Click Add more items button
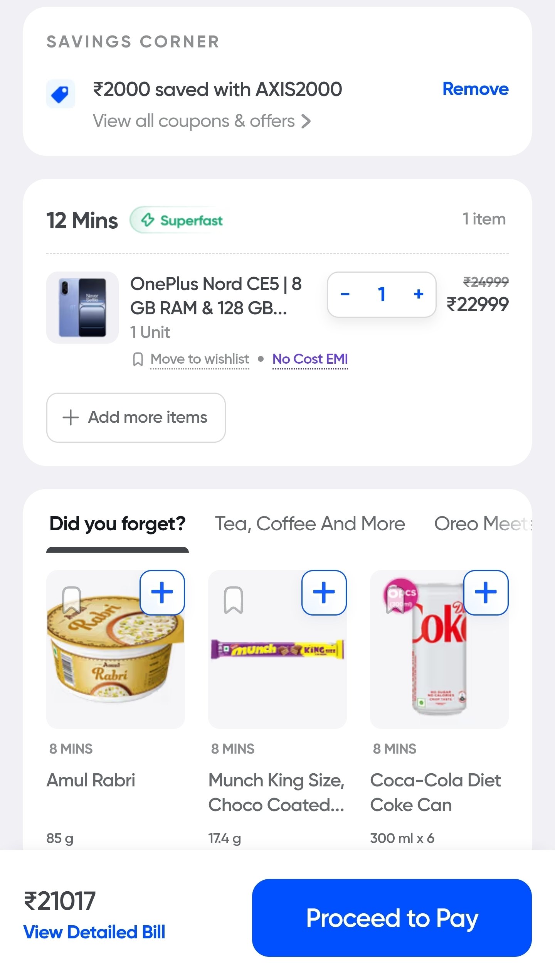The image size is (555, 980). click(x=136, y=417)
